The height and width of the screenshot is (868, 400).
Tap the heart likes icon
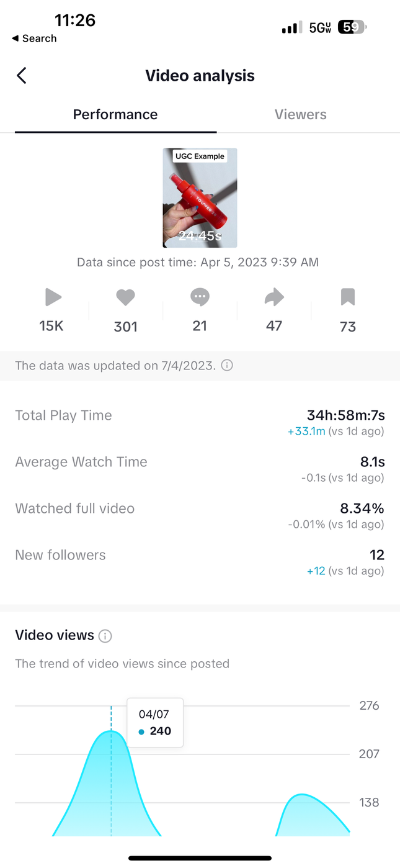pyautogui.click(x=125, y=298)
